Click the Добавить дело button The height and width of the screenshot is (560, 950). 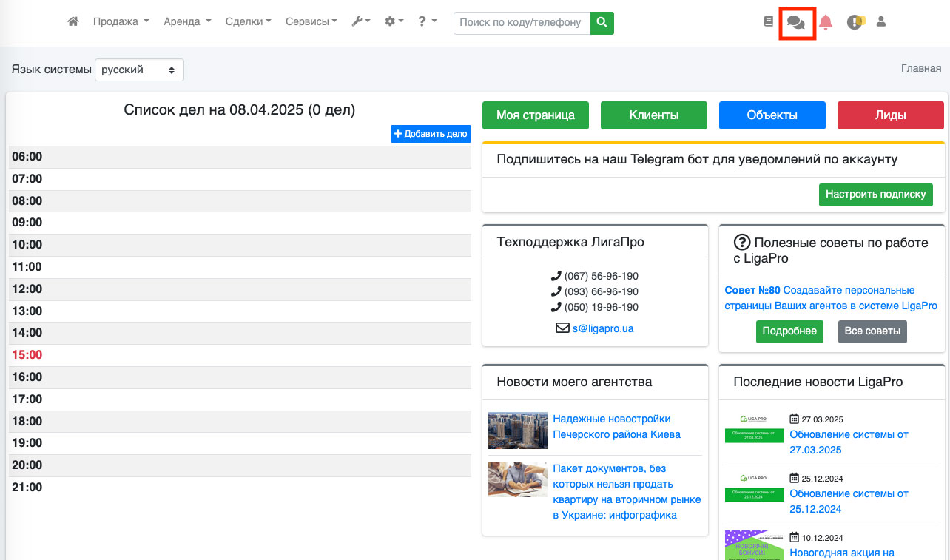coord(431,134)
